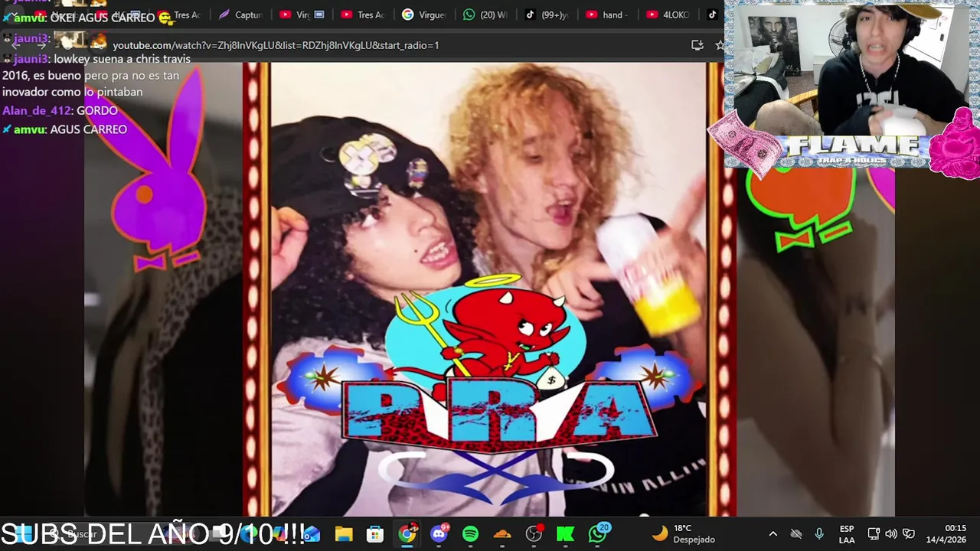Open WhatsApp from the taskbar
The image size is (980, 551).
(598, 533)
